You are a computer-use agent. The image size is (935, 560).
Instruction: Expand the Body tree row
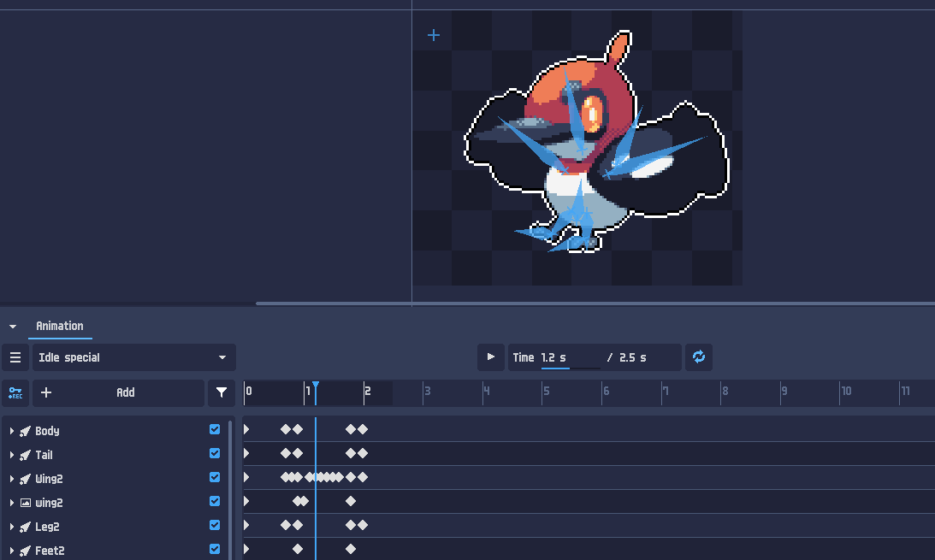[x=11, y=431]
